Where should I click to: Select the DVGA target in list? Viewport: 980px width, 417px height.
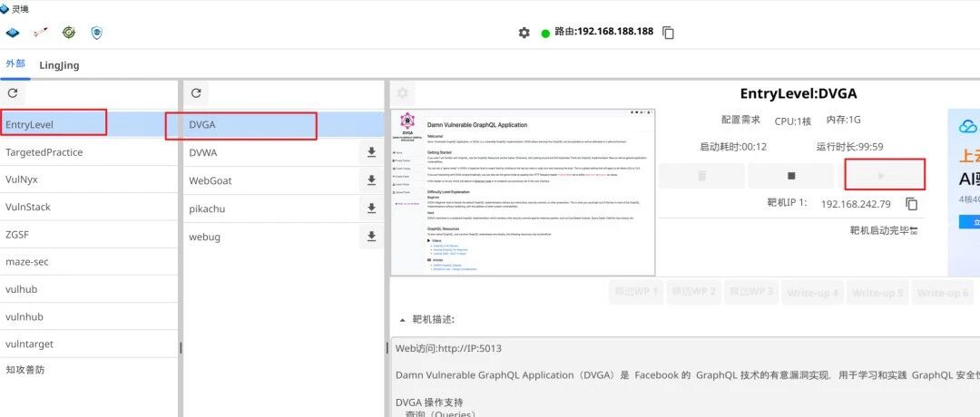pos(283,124)
